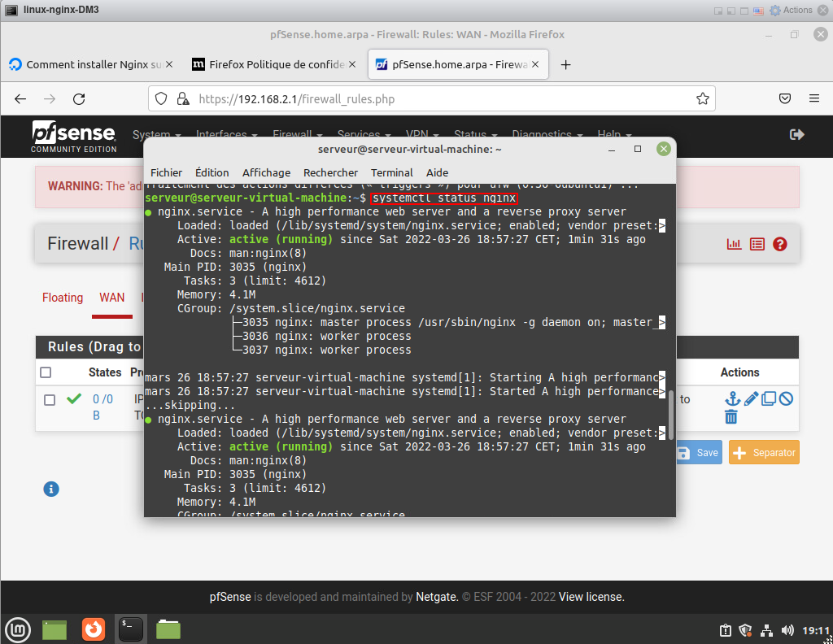833x644 pixels.
Task: Disable the rule with the ban icon
Action: pyautogui.click(x=786, y=399)
